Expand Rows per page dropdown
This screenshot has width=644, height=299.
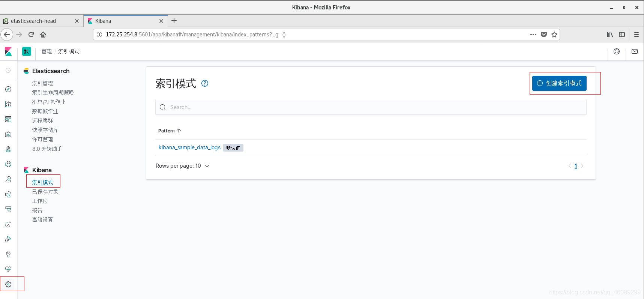click(x=183, y=166)
